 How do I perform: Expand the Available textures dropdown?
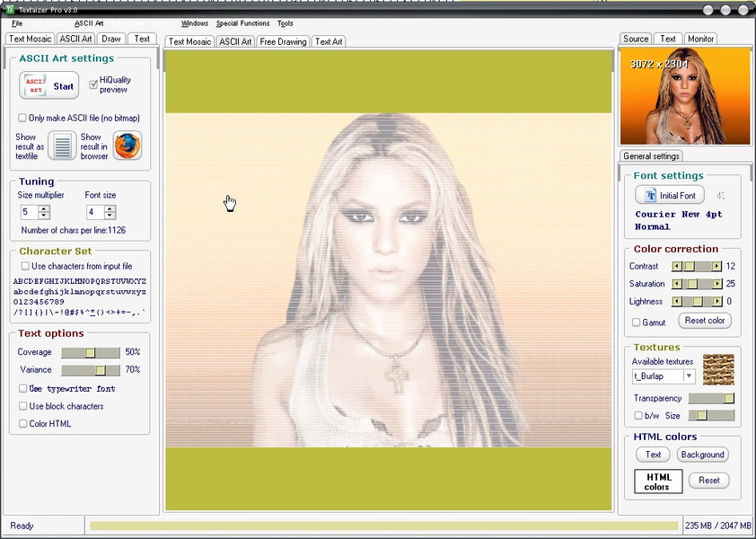pos(689,376)
